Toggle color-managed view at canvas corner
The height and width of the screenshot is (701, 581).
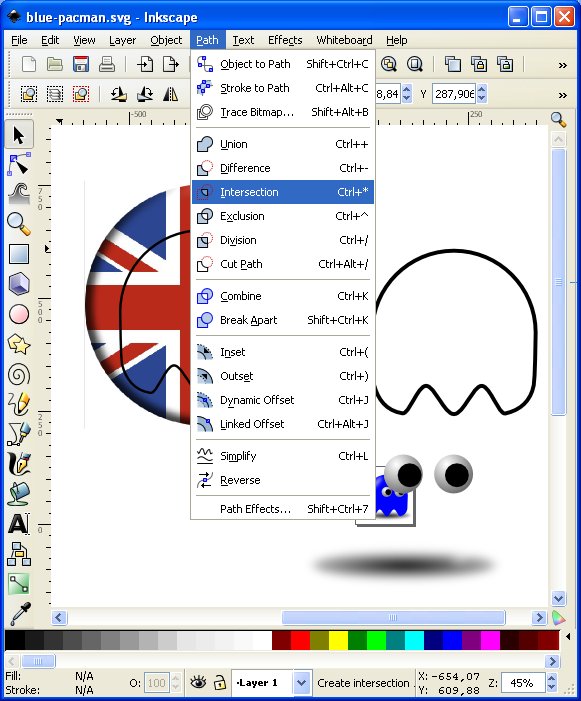tap(558, 618)
